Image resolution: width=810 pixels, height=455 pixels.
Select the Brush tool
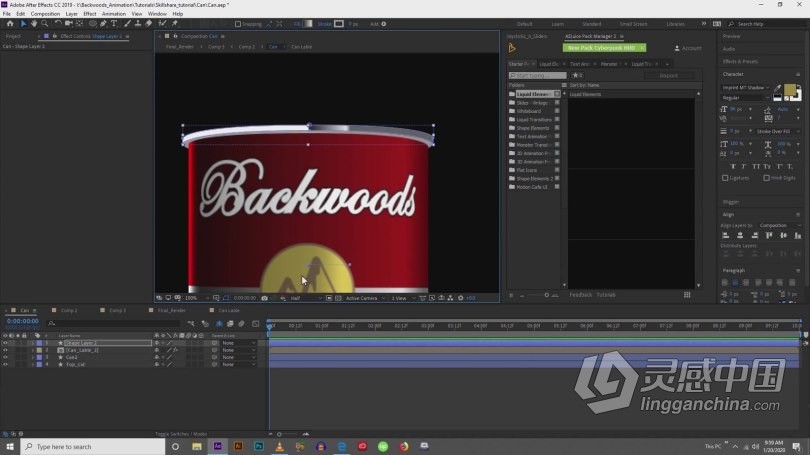coord(127,24)
